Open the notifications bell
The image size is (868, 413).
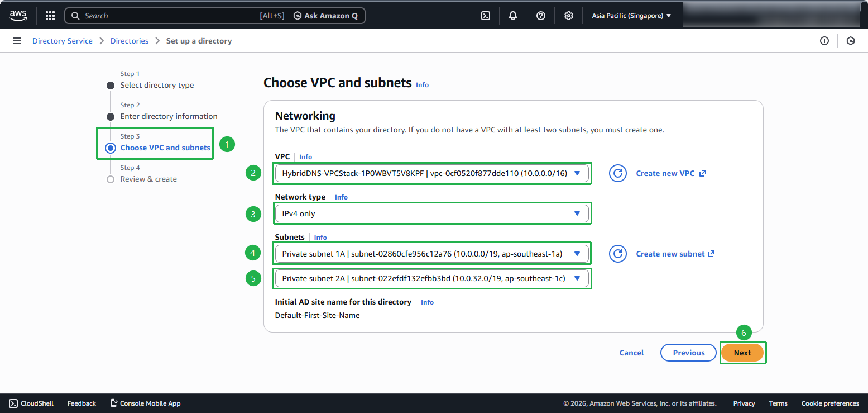513,16
